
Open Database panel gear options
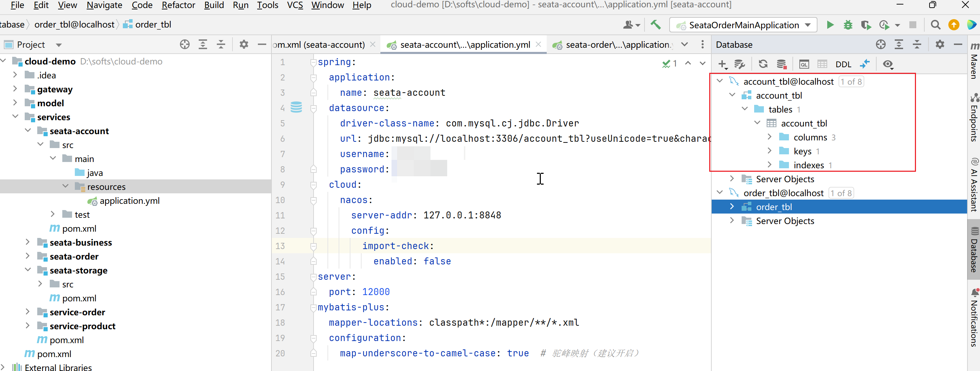coord(940,45)
